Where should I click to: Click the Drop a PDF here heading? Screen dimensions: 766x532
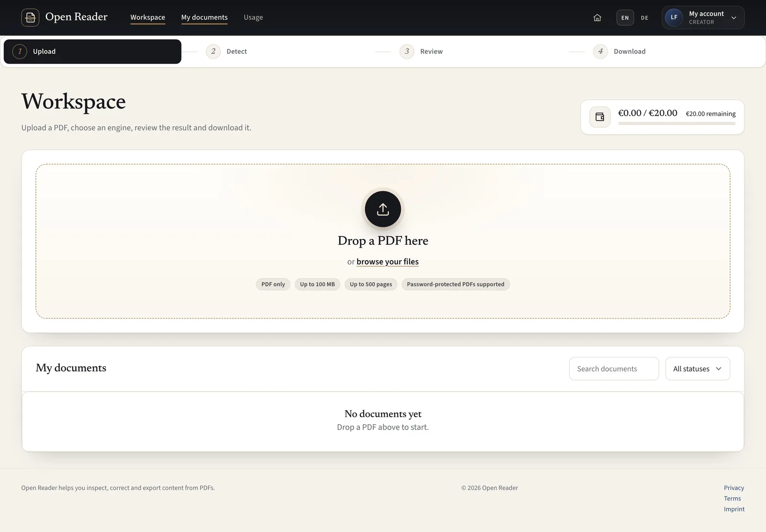click(x=383, y=240)
